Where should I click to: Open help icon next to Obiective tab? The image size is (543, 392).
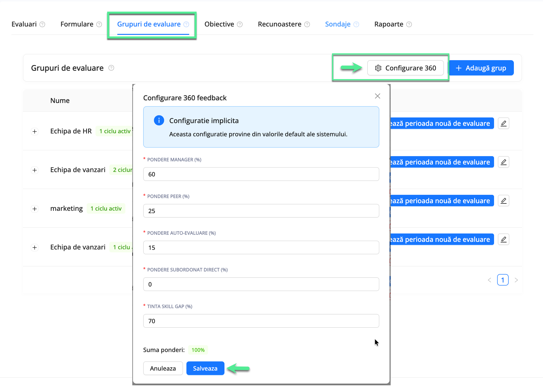pyautogui.click(x=240, y=24)
